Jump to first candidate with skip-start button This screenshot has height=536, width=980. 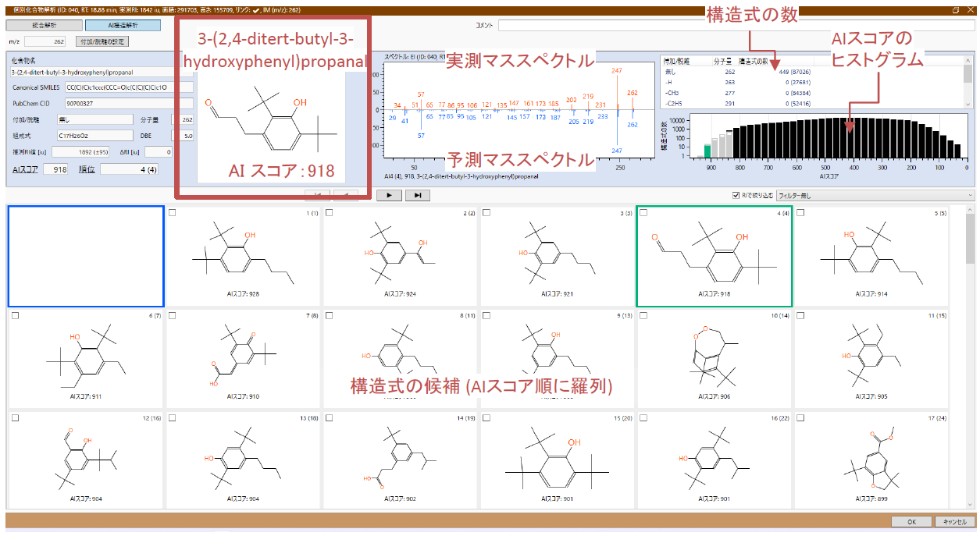click(x=316, y=195)
